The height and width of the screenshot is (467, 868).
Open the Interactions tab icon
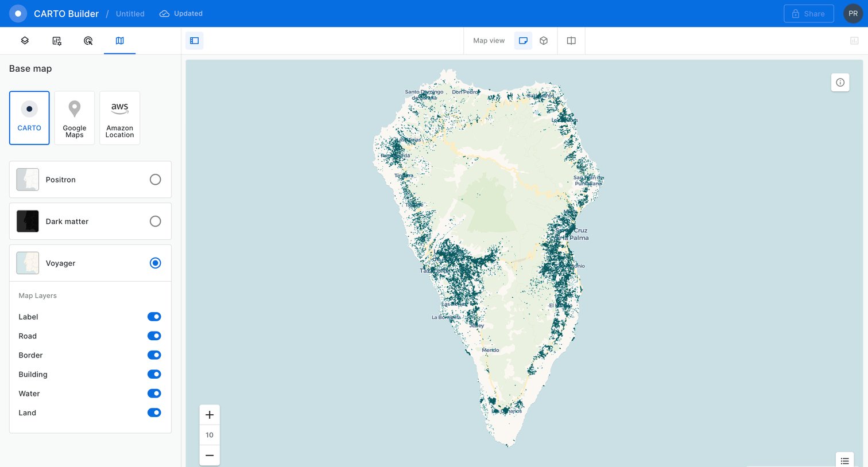coord(88,41)
